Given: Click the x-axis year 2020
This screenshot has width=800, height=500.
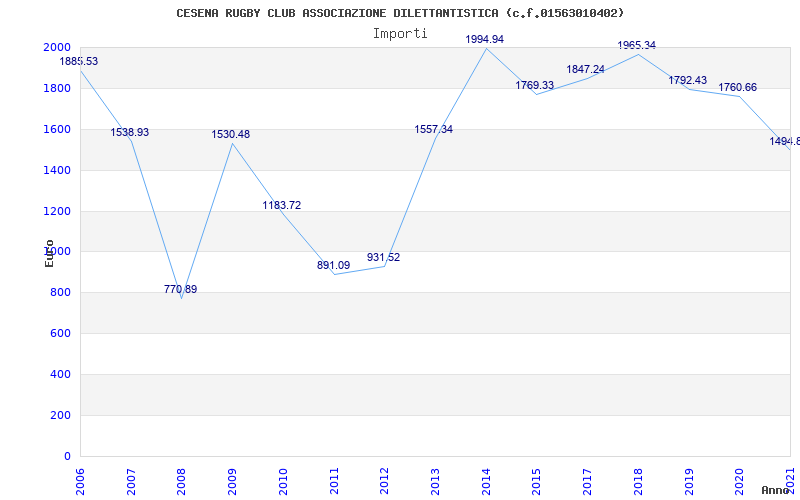Looking at the screenshot, I should pos(740,482).
